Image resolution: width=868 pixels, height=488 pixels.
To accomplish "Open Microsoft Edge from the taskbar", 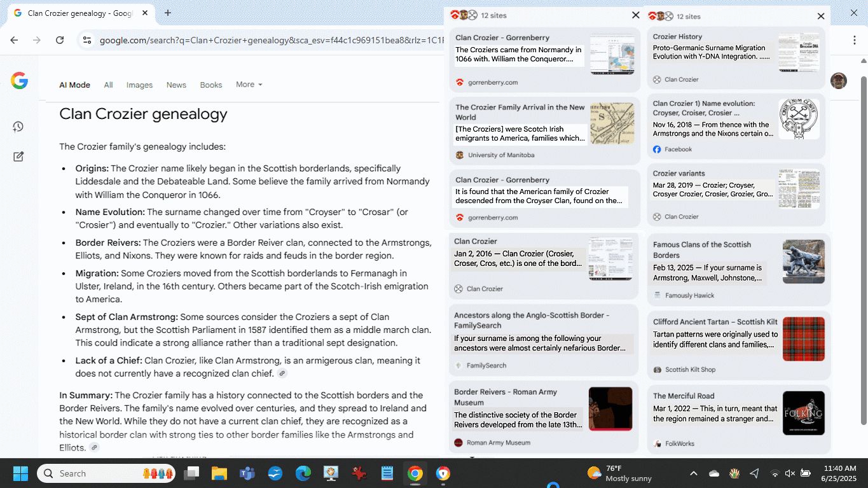I will 303,473.
